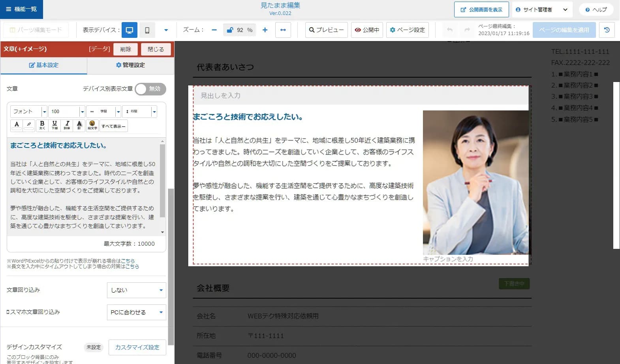The height and width of the screenshot is (364, 620).
Task: Open スマホ文章回り込み dropdown
Action: click(136, 312)
